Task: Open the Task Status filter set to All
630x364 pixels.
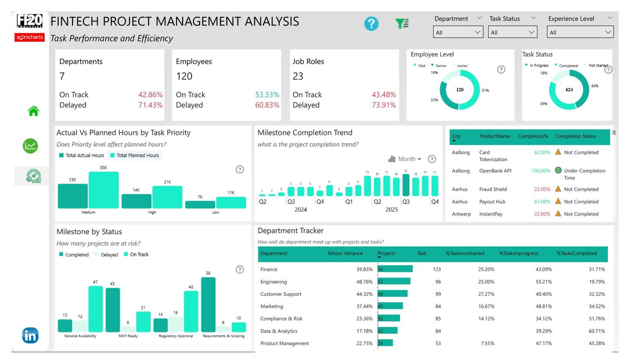Action: pyautogui.click(x=512, y=31)
